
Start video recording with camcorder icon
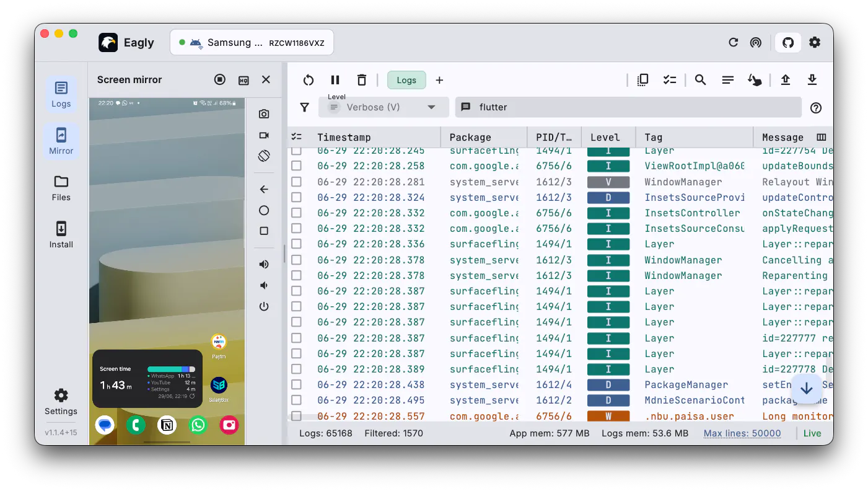(264, 135)
